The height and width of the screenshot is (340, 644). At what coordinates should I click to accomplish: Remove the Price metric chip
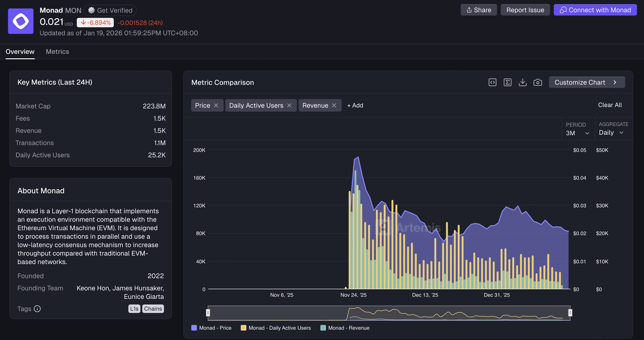[x=216, y=106]
